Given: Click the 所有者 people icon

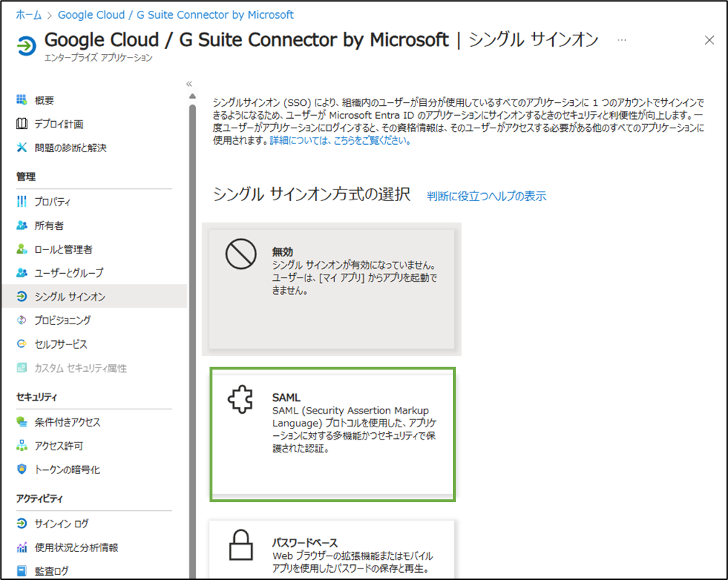Looking at the screenshot, I should click(22, 226).
